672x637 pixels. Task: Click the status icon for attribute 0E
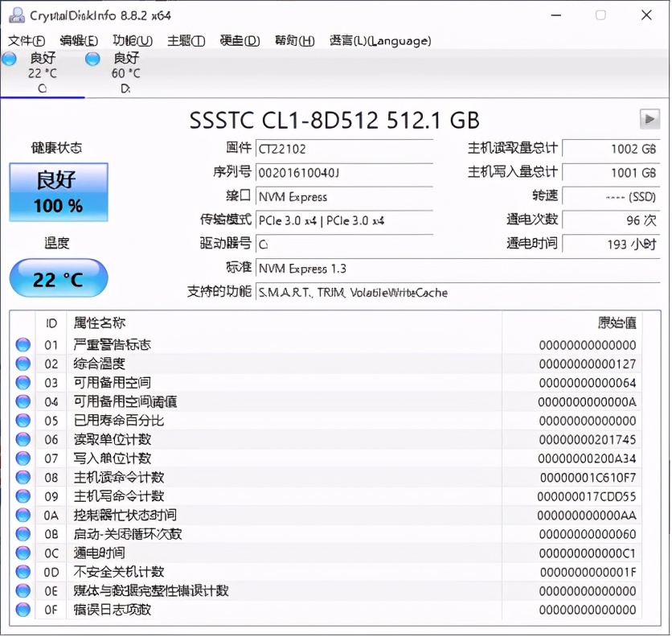pos(23,590)
